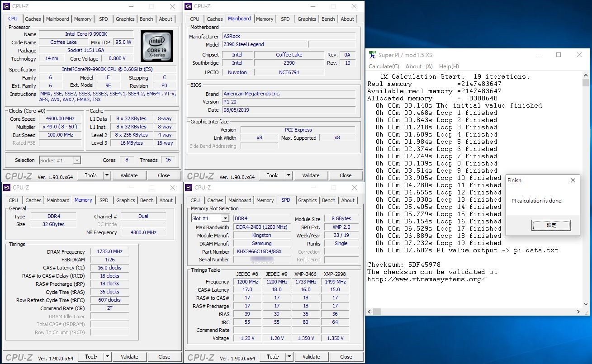
Task: Click the processor name 'Intel Core i9 9900K'
Action: pos(86,34)
